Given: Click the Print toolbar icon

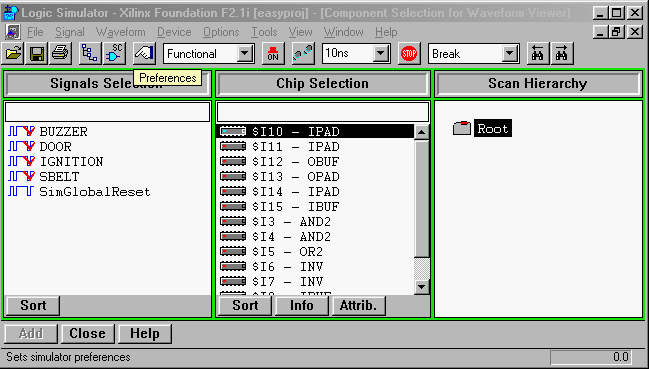Looking at the screenshot, I should [x=60, y=53].
